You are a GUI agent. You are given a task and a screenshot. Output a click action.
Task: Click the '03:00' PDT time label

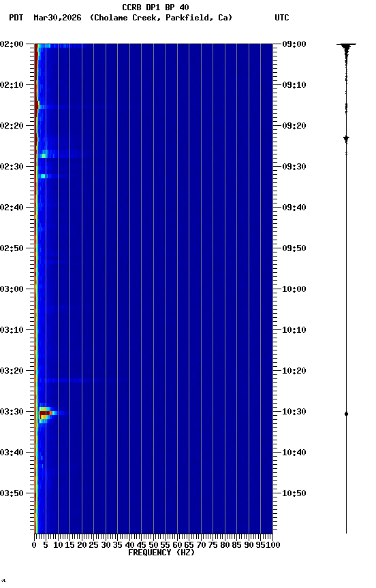pos(12,289)
